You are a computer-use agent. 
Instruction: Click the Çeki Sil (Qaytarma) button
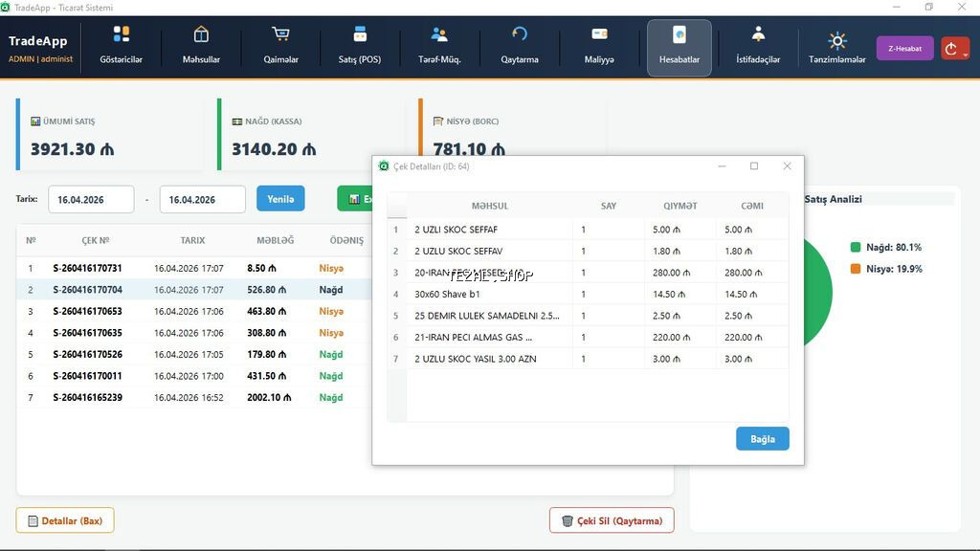(x=612, y=520)
